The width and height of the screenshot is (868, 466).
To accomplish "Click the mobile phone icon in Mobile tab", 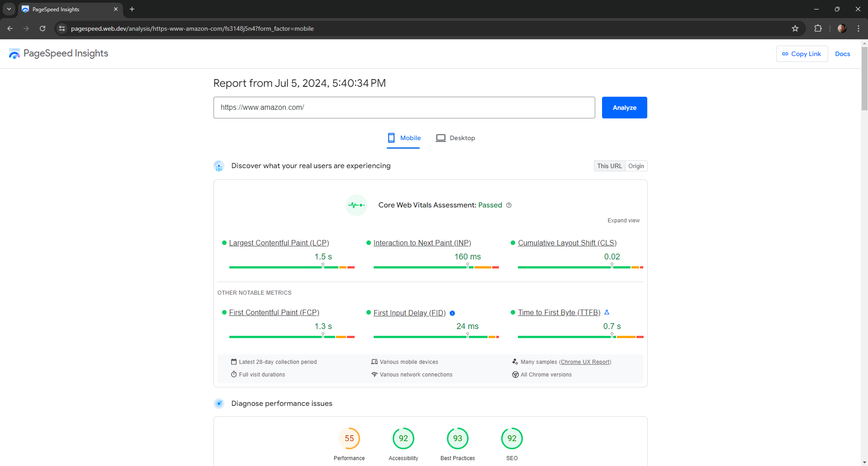I will 391,138.
